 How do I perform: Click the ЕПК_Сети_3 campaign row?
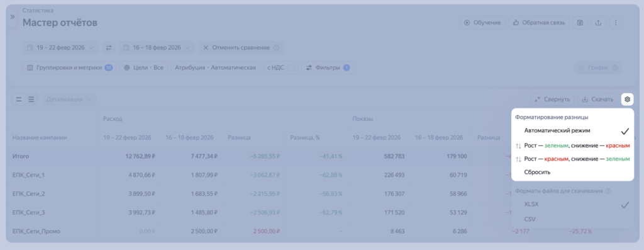[x=29, y=213]
